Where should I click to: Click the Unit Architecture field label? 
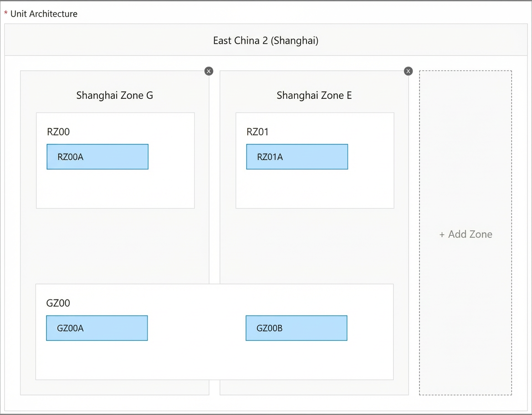point(44,14)
